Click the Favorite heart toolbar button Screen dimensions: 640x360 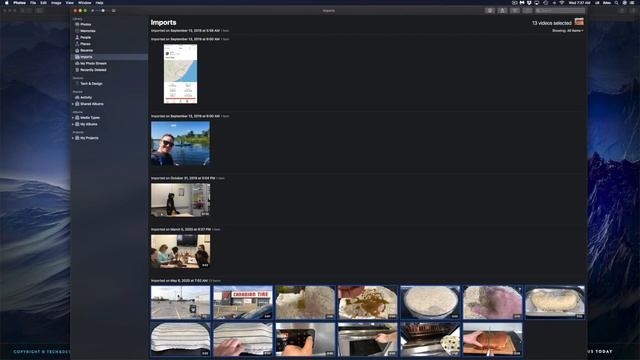tap(515, 11)
